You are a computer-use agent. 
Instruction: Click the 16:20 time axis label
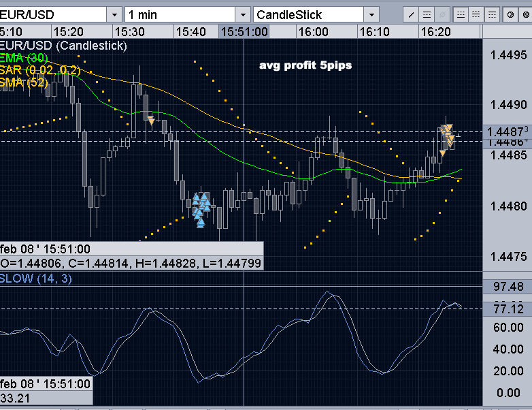pyautogui.click(x=435, y=32)
